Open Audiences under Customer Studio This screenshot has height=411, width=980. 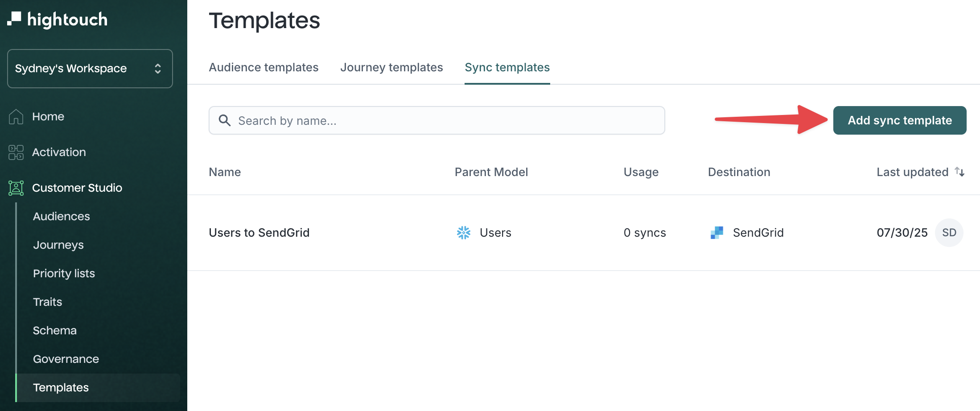pyautogui.click(x=62, y=217)
